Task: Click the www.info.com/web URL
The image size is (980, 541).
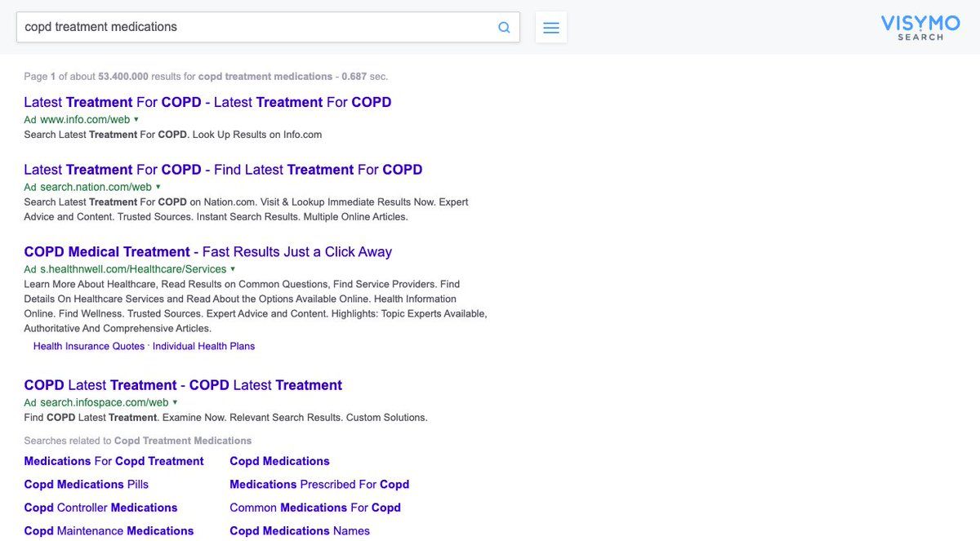Action: click(85, 119)
